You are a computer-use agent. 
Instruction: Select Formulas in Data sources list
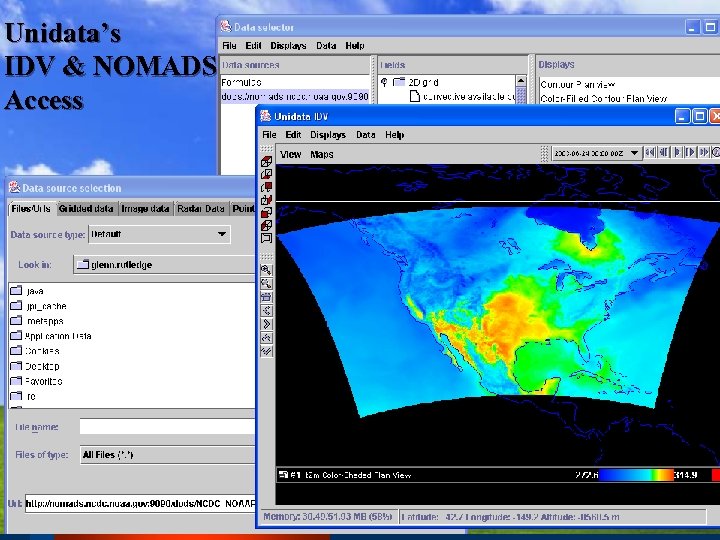tap(295, 82)
